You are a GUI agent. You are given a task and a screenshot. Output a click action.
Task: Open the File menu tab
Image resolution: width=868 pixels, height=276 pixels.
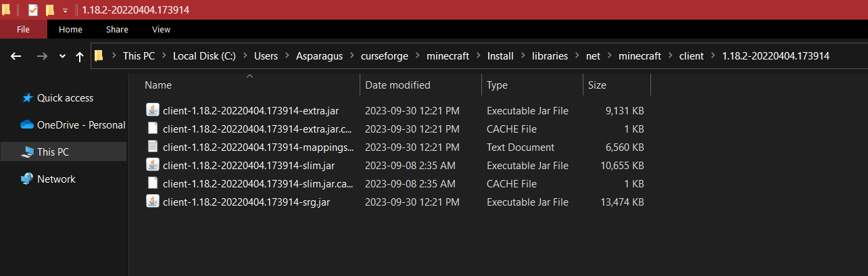tap(23, 29)
